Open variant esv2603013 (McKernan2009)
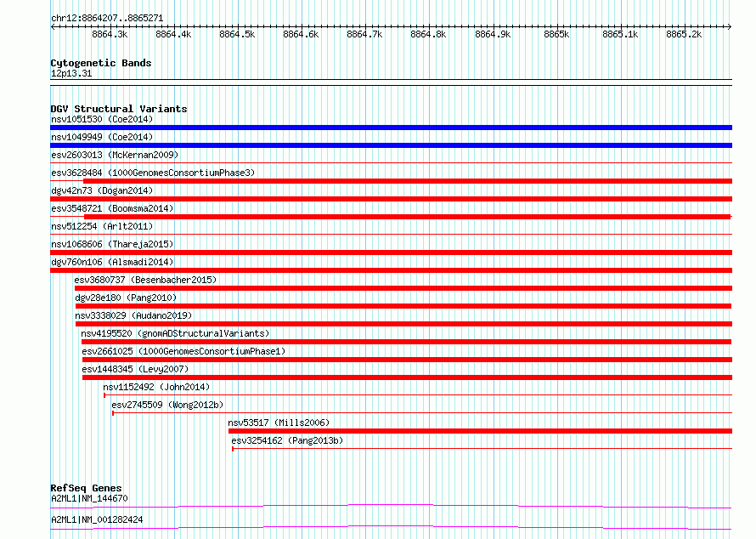The image size is (756, 539). [115, 155]
